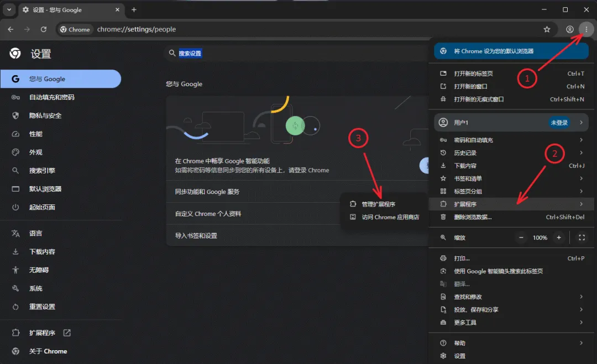This screenshot has height=364, width=597.
Task: Open the 用户1 profile menu entry
Action: pos(511,123)
